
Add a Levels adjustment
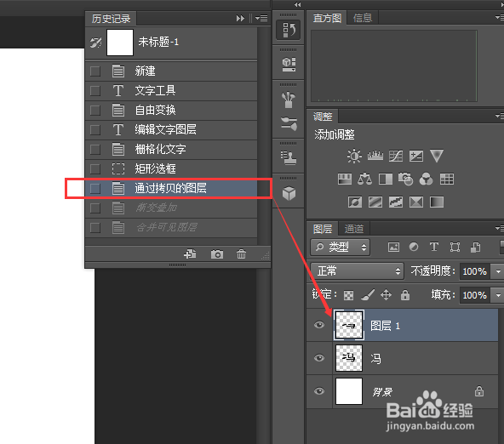[375, 156]
